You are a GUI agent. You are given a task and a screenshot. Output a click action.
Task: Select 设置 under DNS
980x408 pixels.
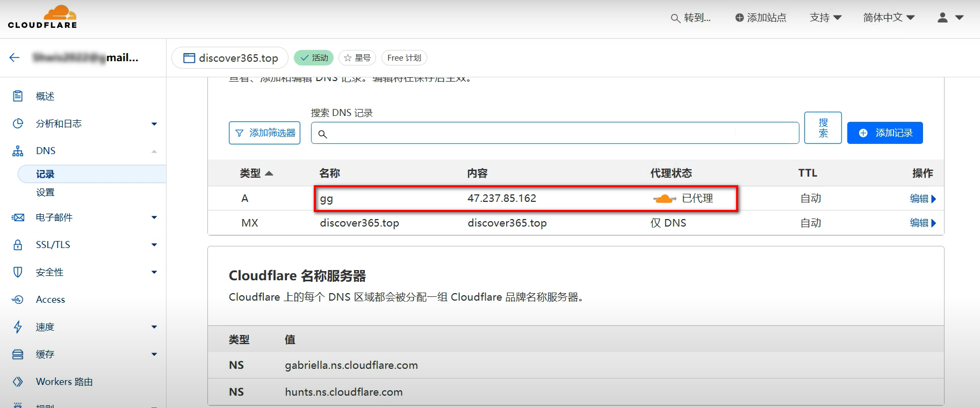point(45,192)
